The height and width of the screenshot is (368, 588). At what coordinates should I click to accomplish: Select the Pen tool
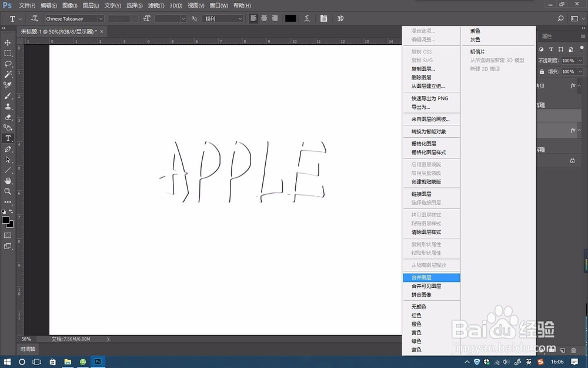click(8, 149)
